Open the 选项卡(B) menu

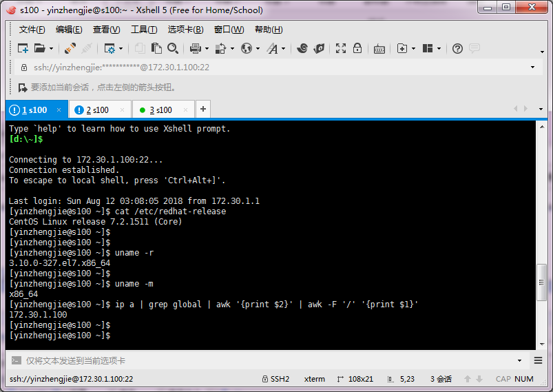coord(185,30)
